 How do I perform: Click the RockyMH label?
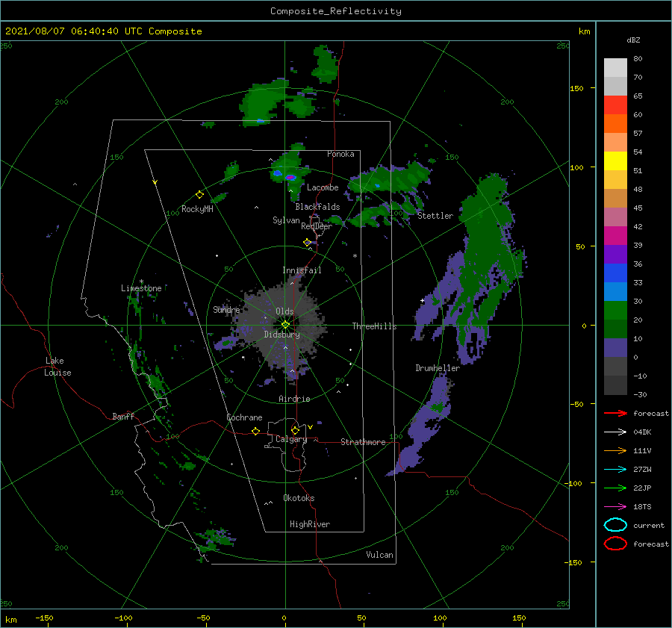[197, 209]
